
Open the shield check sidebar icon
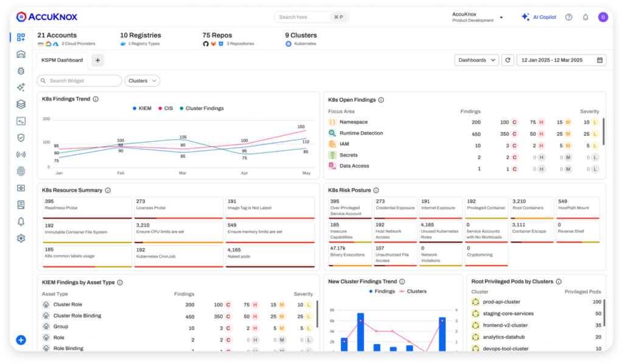tap(21, 138)
